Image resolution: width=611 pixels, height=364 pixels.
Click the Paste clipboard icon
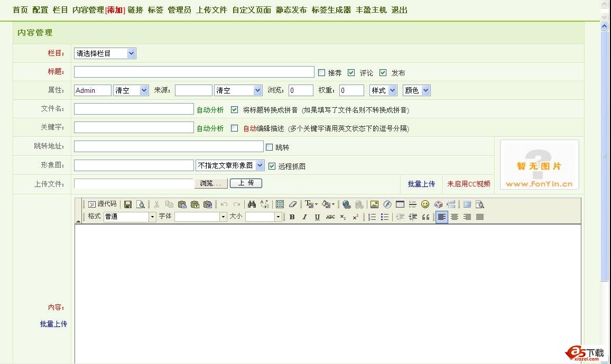coord(182,204)
